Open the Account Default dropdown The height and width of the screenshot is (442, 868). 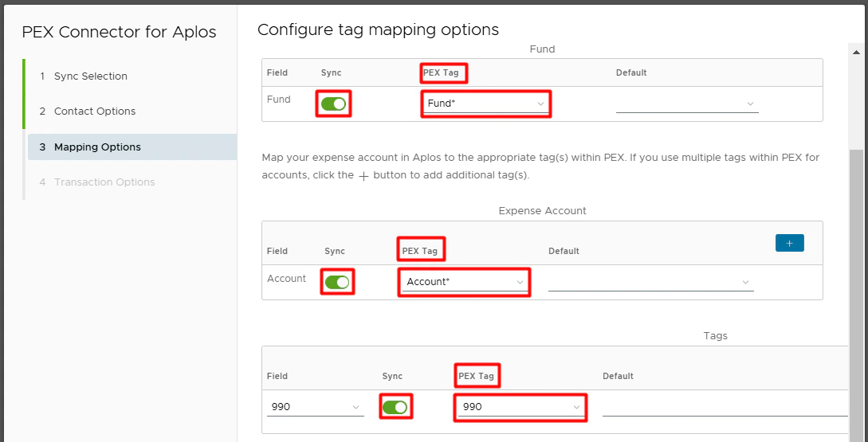(x=651, y=282)
